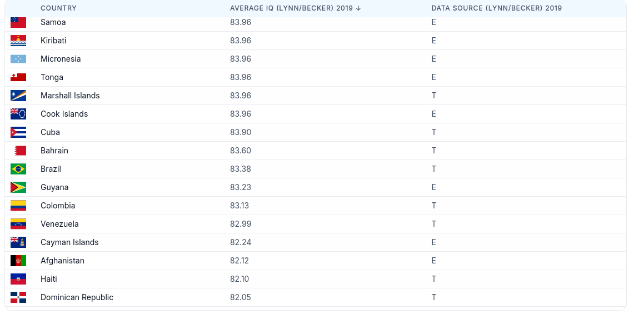Select the Micronesia country name
The image size is (644, 314).
pos(61,59)
